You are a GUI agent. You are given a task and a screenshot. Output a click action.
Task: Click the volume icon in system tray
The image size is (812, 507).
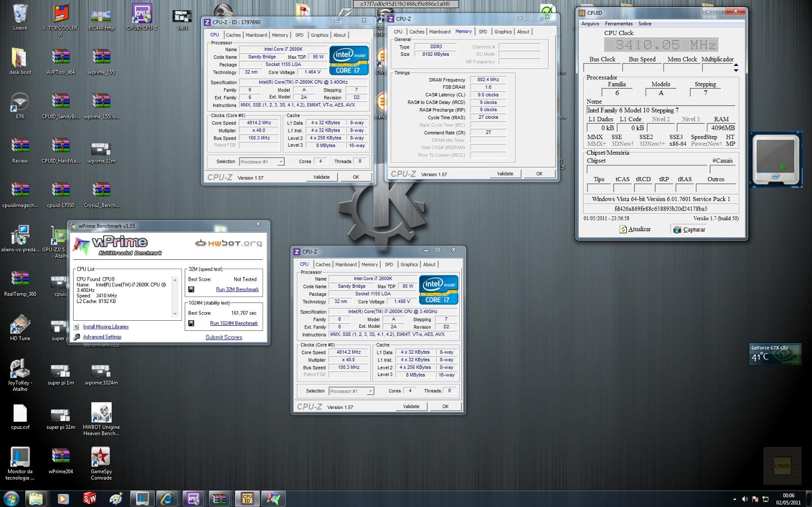(745, 499)
